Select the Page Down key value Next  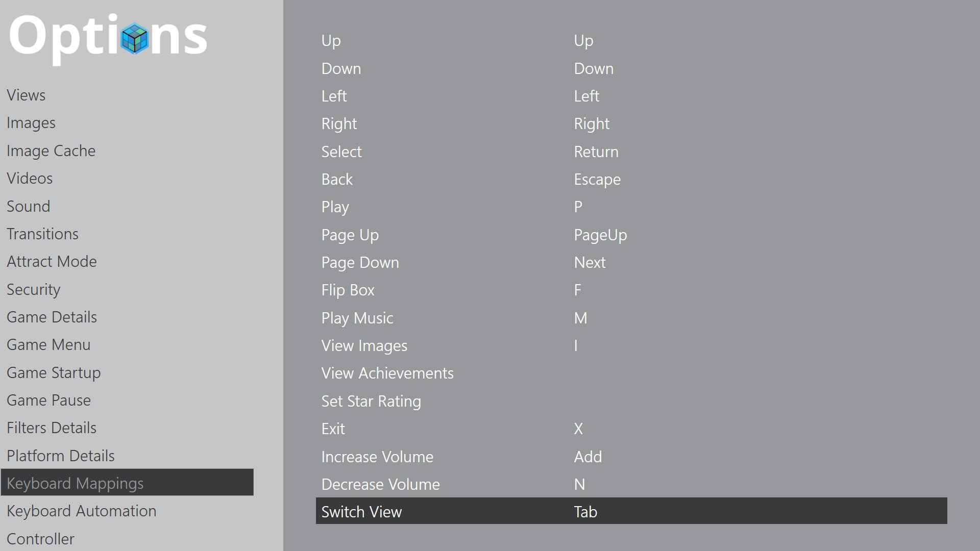click(590, 263)
